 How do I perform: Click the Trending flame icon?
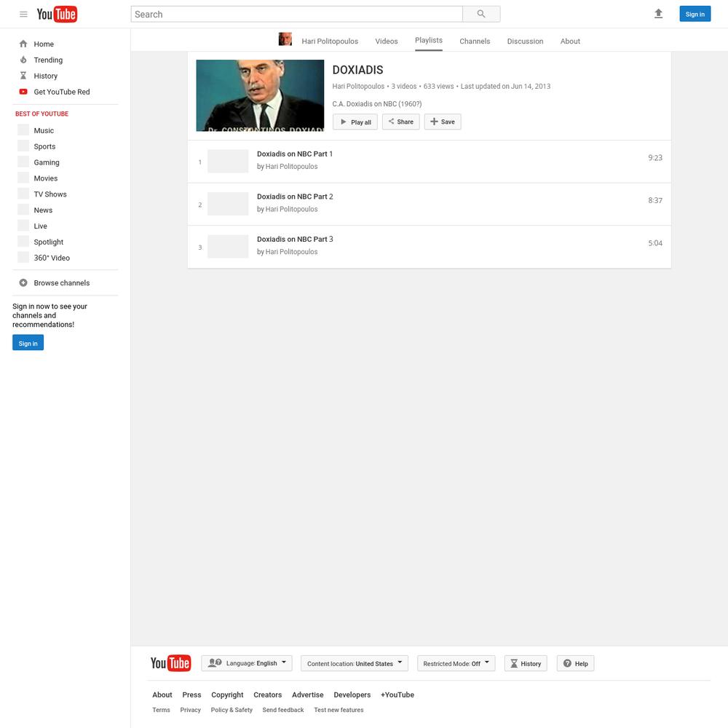(x=23, y=60)
